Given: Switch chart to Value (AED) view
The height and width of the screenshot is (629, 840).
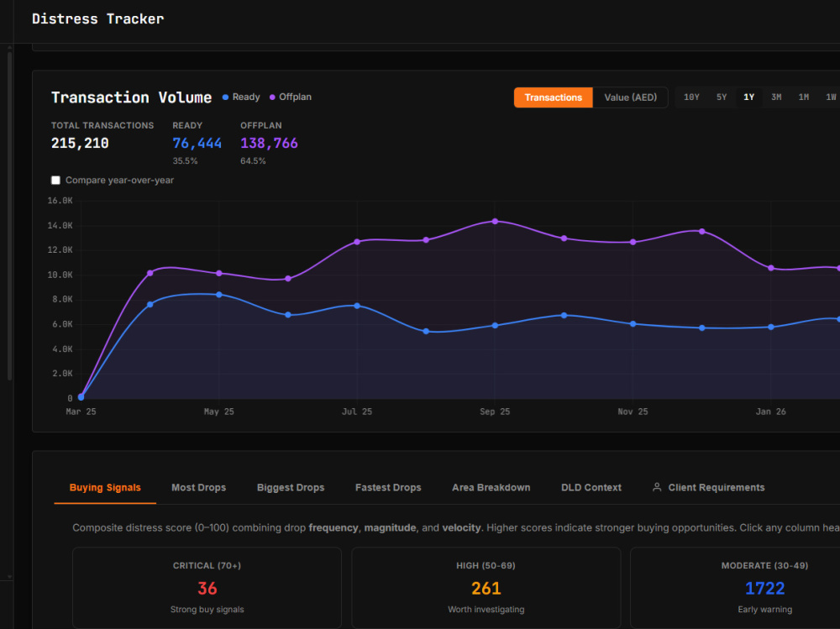Looking at the screenshot, I should [x=630, y=97].
